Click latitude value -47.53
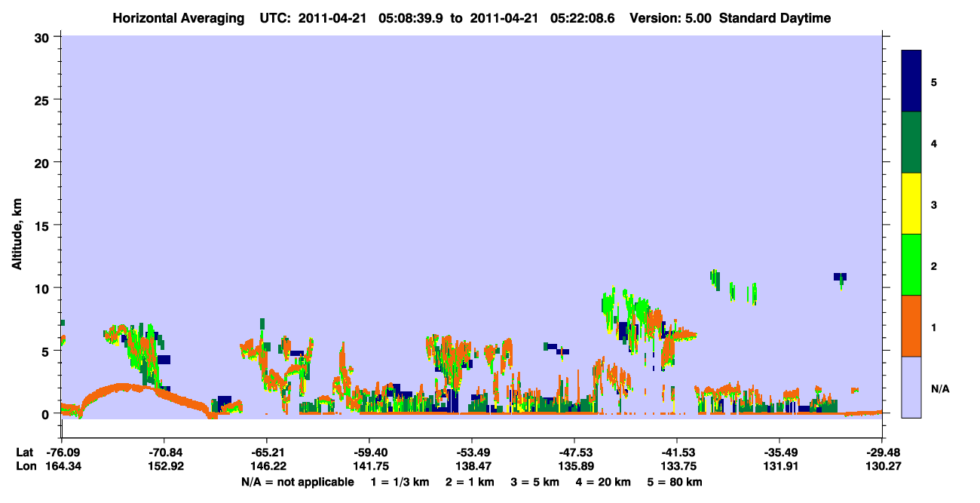 (574, 452)
